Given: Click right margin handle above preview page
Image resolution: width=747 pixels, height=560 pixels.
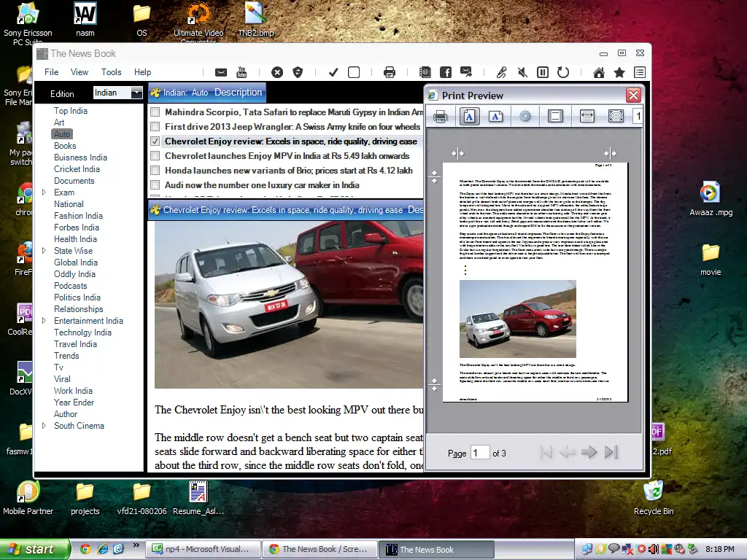Looking at the screenshot, I should tap(610, 153).
